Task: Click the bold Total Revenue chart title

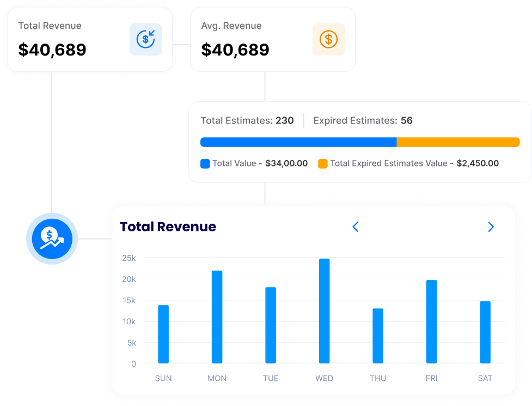Action: coord(168,226)
